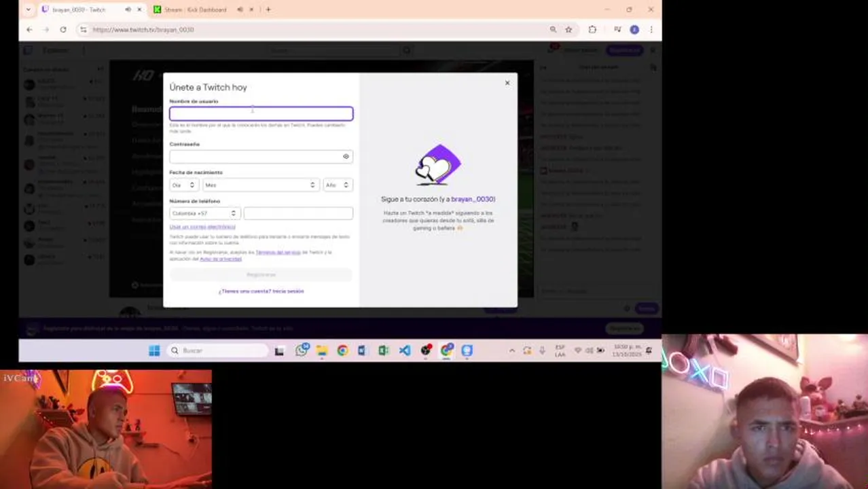Click the site information icon in address bar
Screen dimensions: 868x489
(x=84, y=29)
